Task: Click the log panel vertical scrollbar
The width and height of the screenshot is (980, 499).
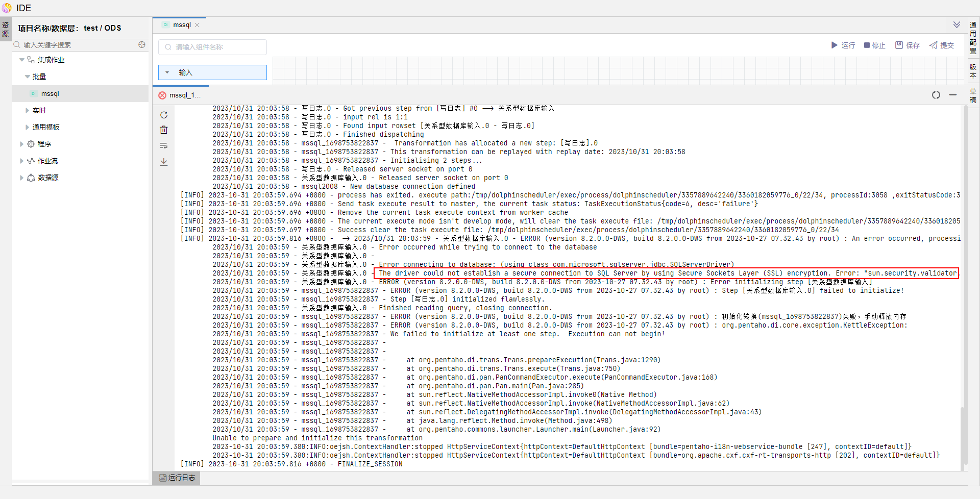Action: [x=963, y=286]
